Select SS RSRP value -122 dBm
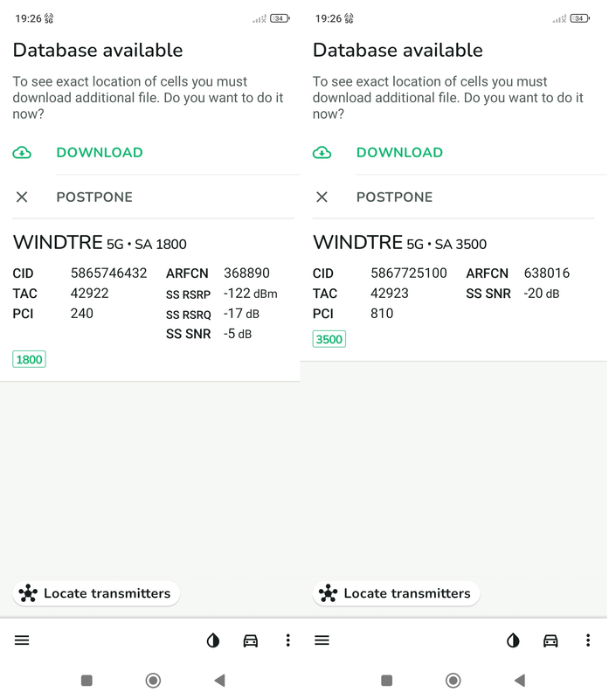This screenshot has height=699, width=616. coord(251,294)
